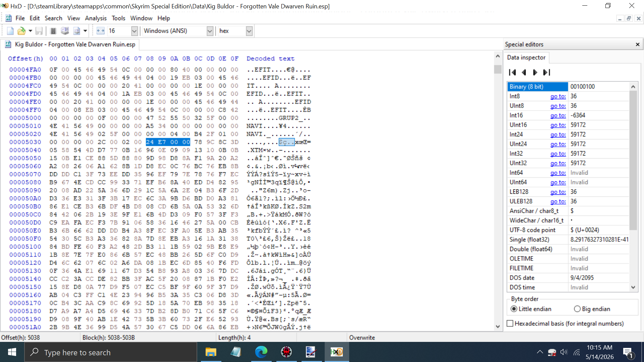Viewport: 644px width, 362px height.
Task: Click the New file toolbar icon
Action: 10,31
